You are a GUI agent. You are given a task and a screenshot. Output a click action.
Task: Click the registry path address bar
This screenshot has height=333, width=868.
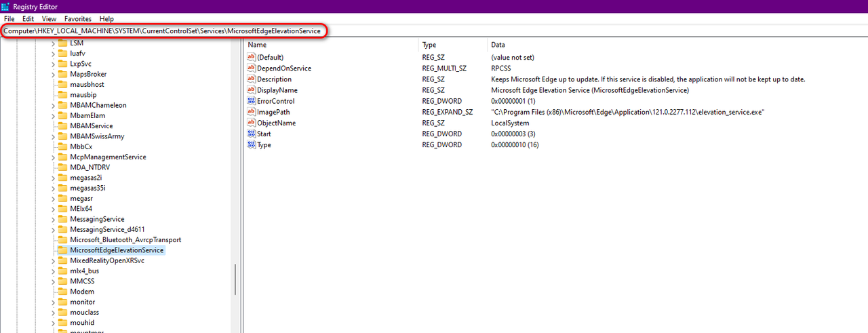point(434,31)
